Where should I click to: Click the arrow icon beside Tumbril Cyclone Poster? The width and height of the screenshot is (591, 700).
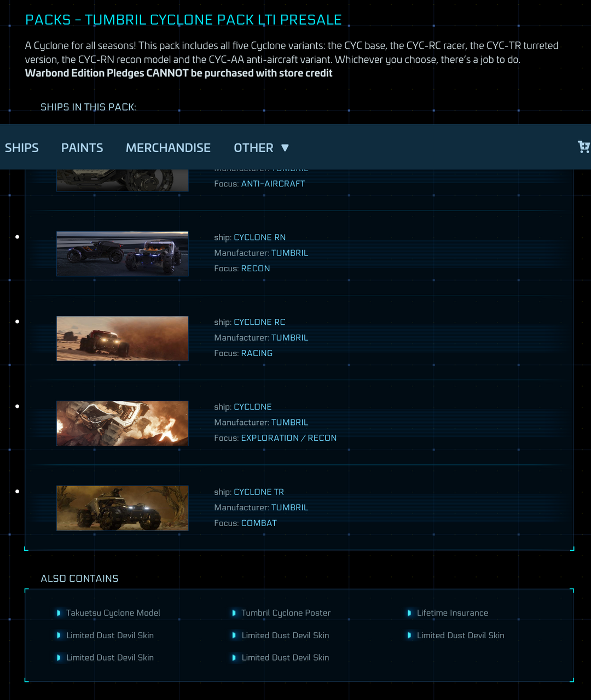(235, 613)
